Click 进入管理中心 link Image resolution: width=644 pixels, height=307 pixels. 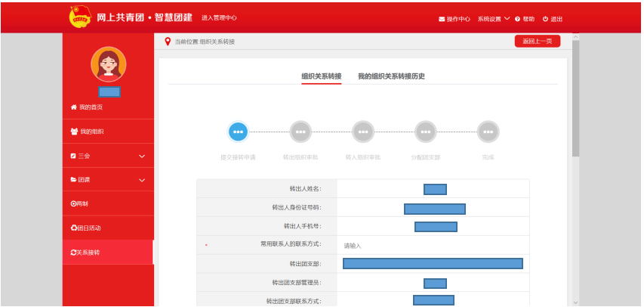point(219,17)
